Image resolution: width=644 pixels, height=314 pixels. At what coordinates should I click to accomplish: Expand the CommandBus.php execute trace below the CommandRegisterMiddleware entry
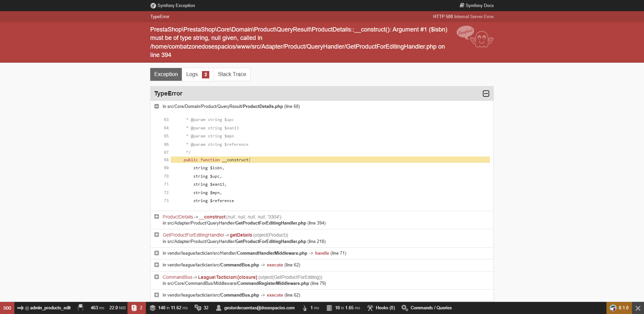click(x=157, y=295)
